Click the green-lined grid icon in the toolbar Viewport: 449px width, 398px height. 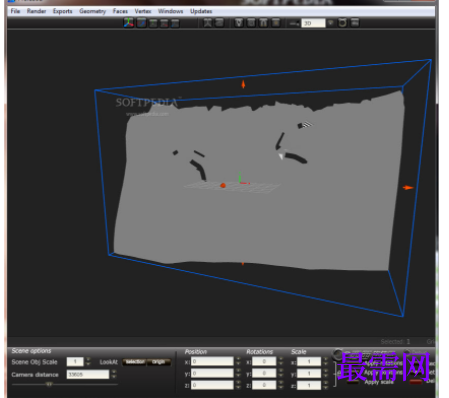pyautogui.click(x=153, y=23)
